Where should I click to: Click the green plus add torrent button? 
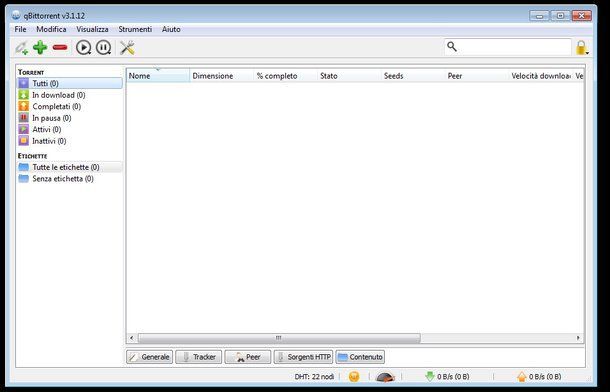point(40,47)
